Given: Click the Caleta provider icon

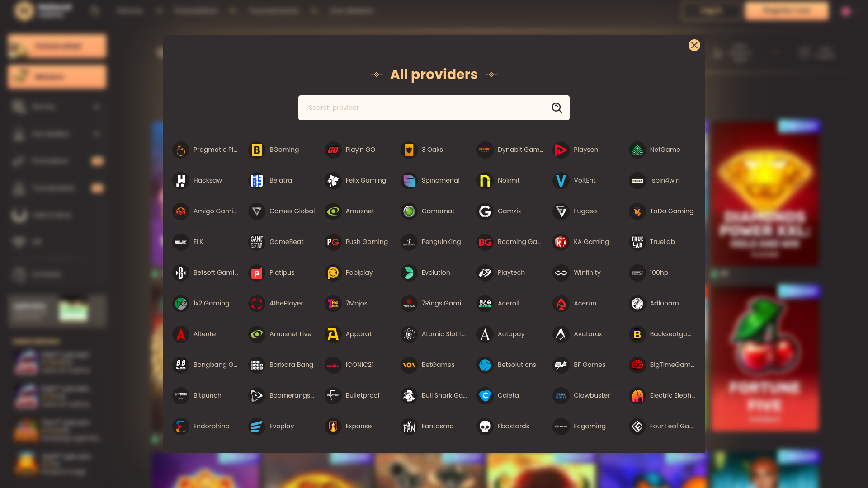Looking at the screenshot, I should click(485, 396).
